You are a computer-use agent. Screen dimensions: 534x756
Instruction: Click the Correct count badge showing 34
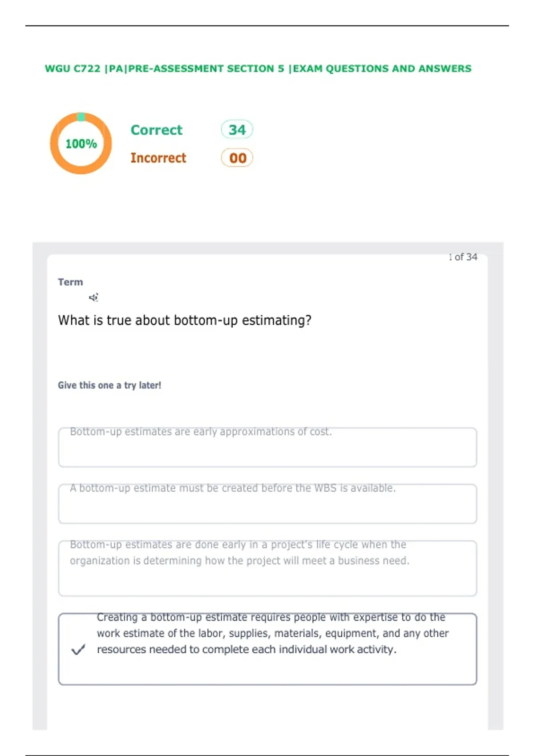click(237, 130)
